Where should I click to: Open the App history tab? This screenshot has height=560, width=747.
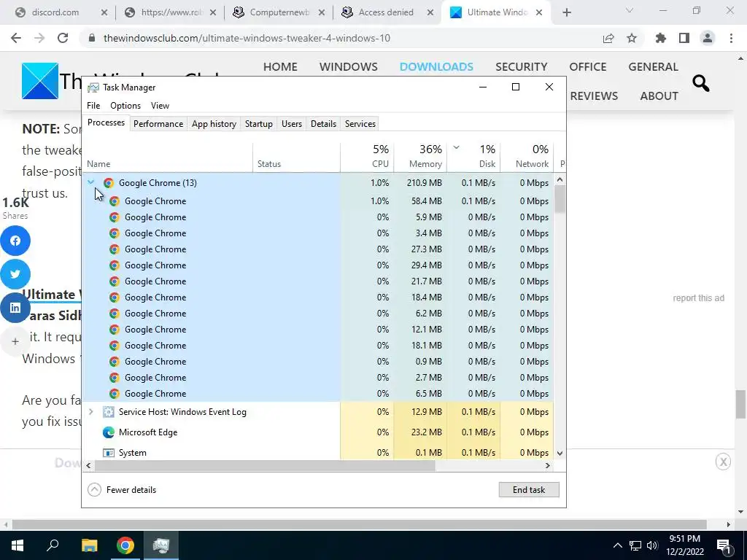[x=214, y=124]
